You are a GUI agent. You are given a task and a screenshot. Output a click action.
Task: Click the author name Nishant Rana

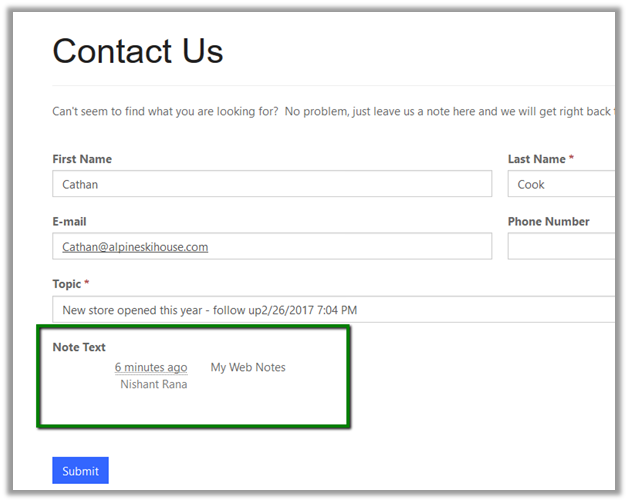point(153,384)
